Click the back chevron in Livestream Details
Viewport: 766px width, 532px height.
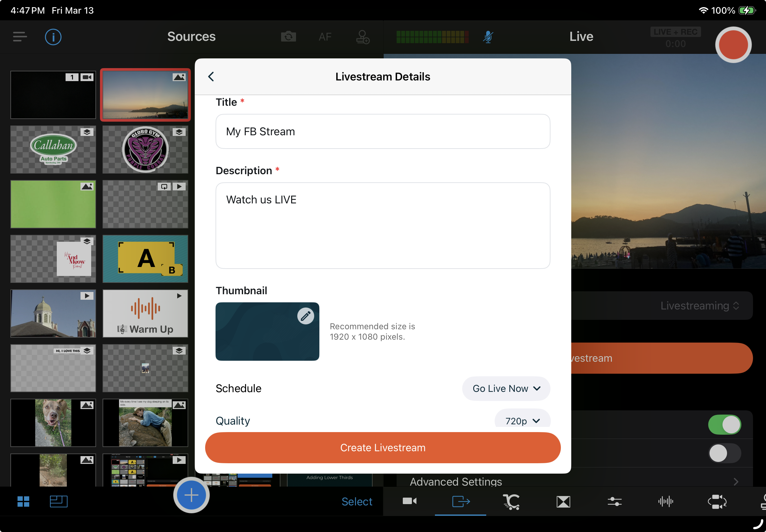tap(211, 77)
